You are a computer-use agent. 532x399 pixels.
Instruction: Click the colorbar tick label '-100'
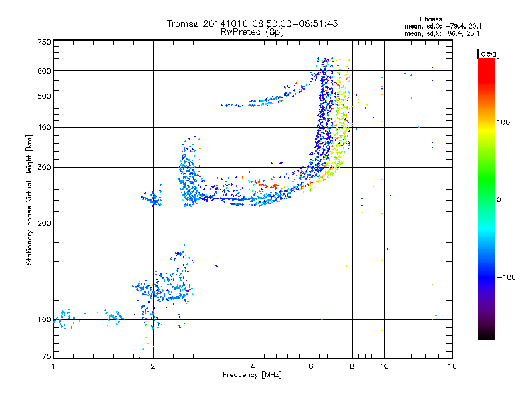point(506,277)
